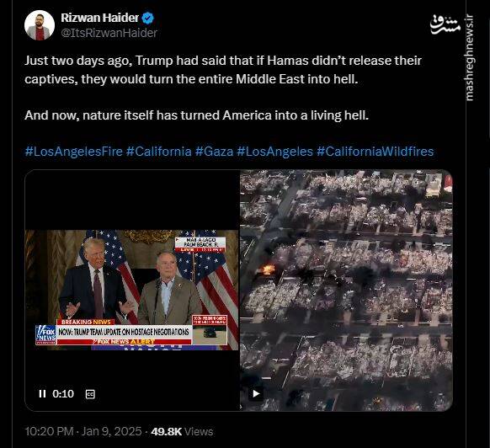The height and width of the screenshot is (448, 490).
Task: Click the mashreghnews.ir watermark text
Action: (469, 58)
